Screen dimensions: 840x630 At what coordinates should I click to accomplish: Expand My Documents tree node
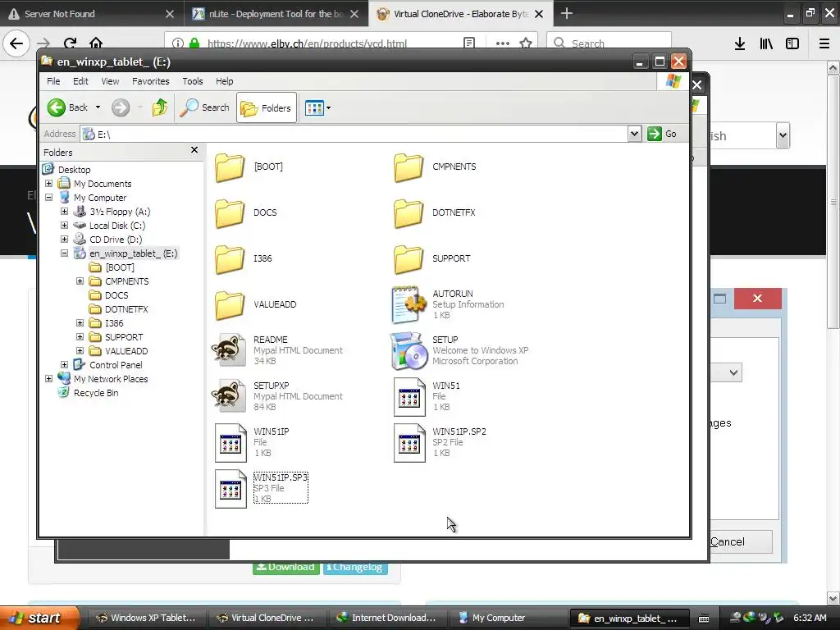coord(48,184)
